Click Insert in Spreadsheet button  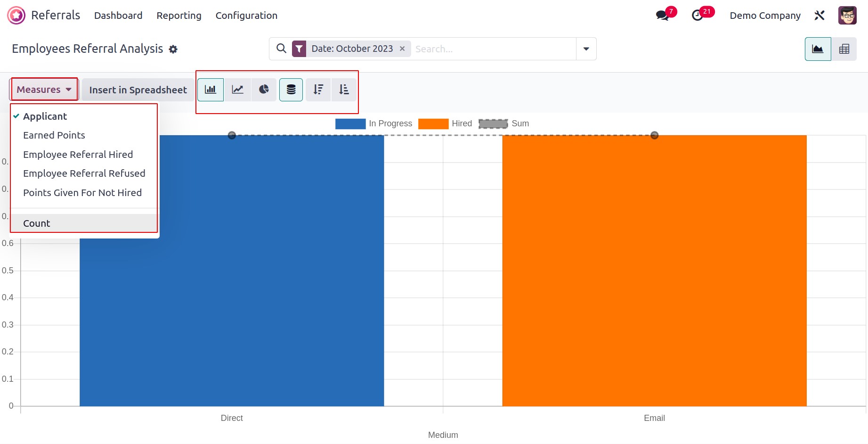[x=138, y=90]
